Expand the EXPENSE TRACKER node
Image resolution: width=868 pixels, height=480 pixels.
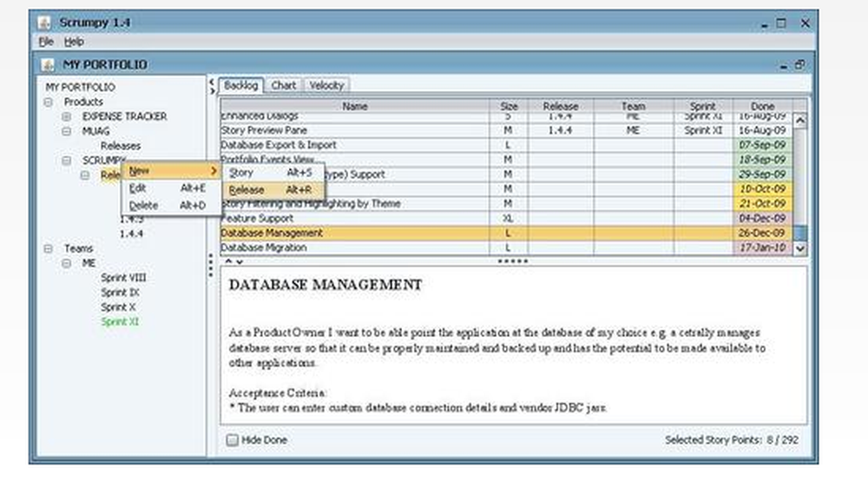[x=67, y=117]
